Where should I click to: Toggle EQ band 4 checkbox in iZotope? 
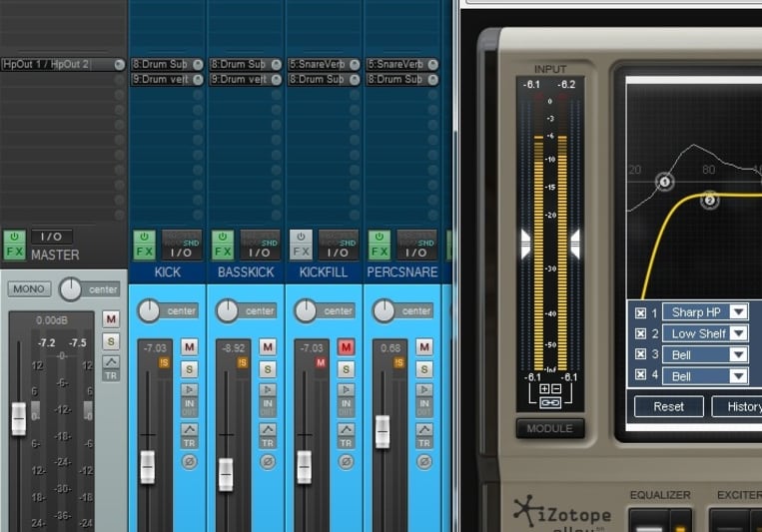[640, 375]
